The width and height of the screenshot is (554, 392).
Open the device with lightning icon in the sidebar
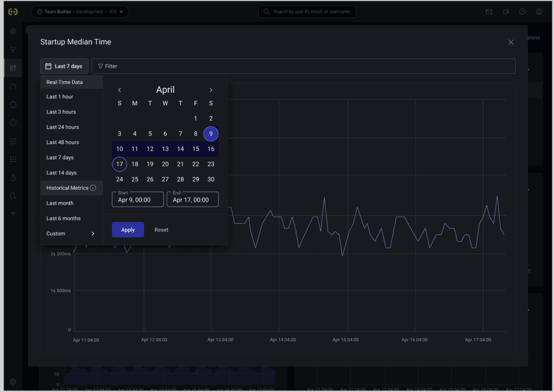tap(13, 196)
